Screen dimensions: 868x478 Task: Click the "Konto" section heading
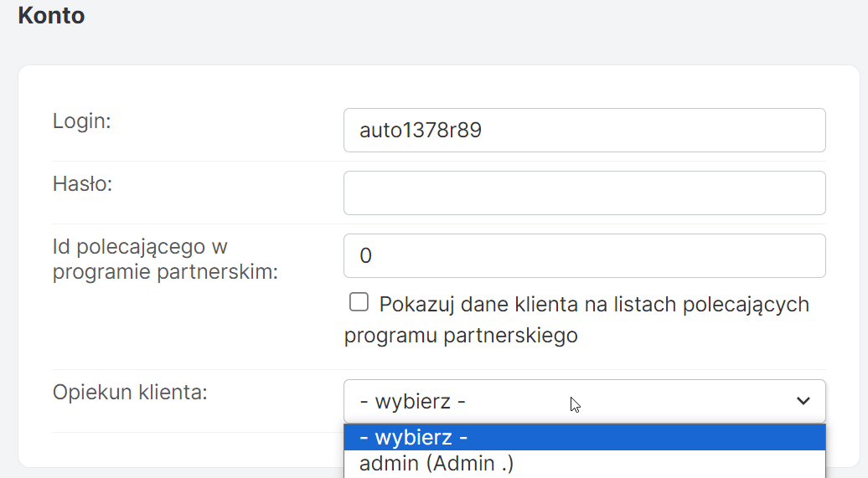click(x=51, y=15)
